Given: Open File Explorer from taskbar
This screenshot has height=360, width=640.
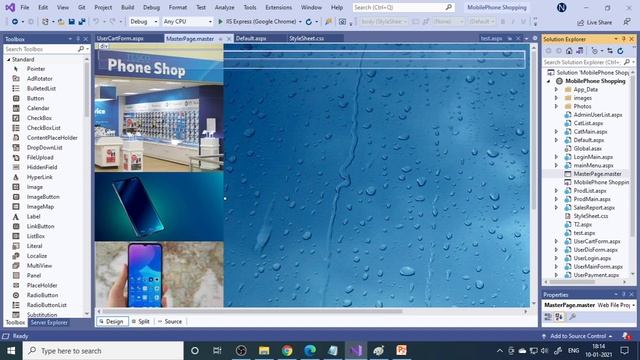Looking at the screenshot, I should [264, 351].
